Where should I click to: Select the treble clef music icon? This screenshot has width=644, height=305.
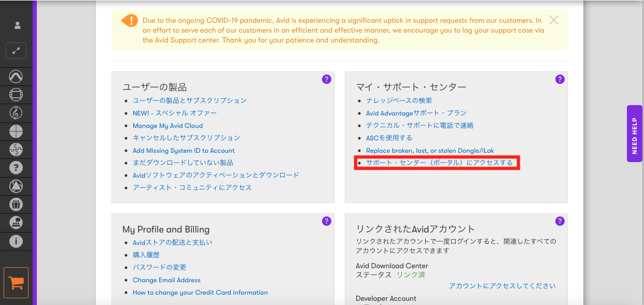click(x=16, y=113)
